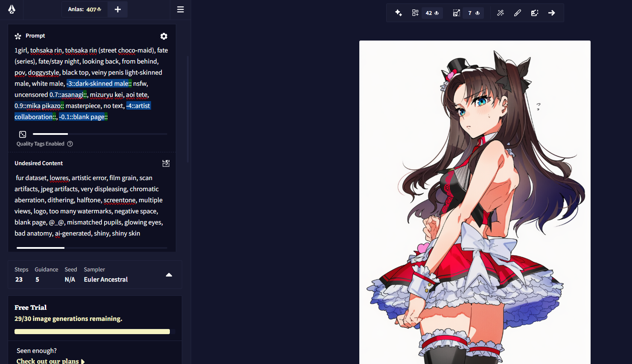Click the Quality Tags Enabled label
This screenshot has width=632, height=364.
point(41,144)
